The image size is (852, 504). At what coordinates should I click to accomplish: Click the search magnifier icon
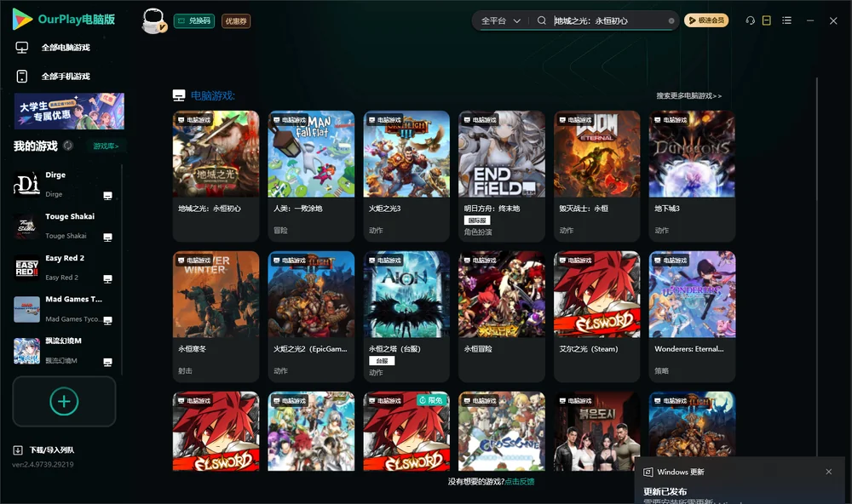tap(542, 20)
